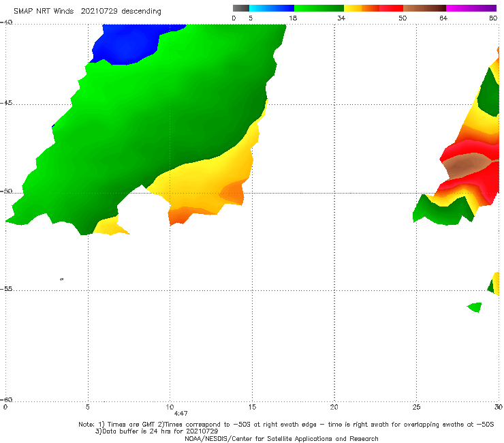Click the longitude label '15' on bottom axis
504x443 pixels.
pos(252,407)
